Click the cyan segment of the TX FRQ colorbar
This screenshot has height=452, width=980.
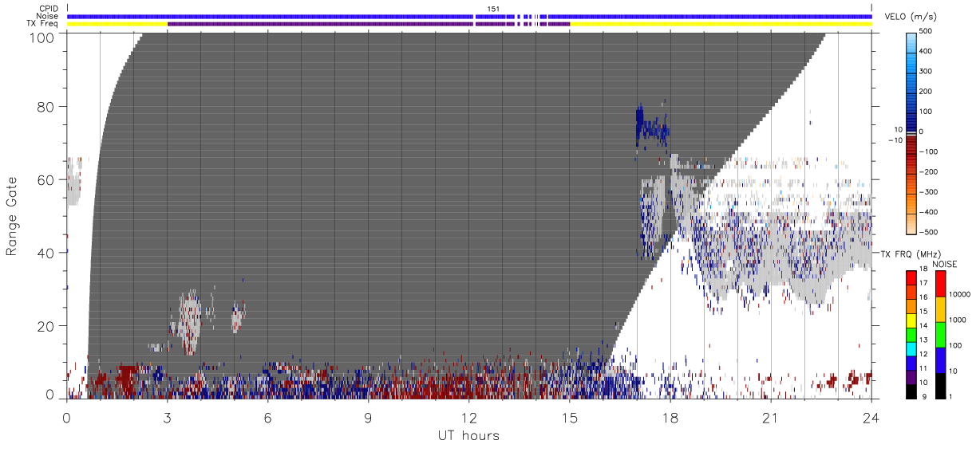911,348
